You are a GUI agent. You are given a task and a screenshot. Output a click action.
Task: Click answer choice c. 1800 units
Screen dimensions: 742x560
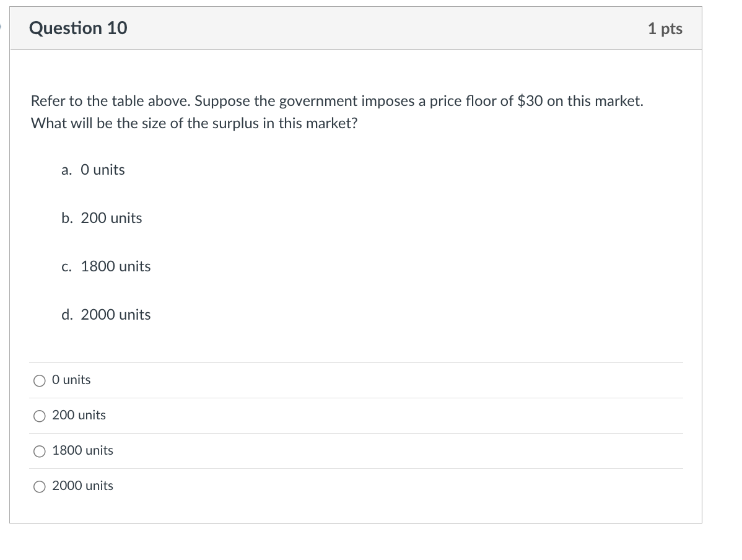pyautogui.click(x=105, y=266)
